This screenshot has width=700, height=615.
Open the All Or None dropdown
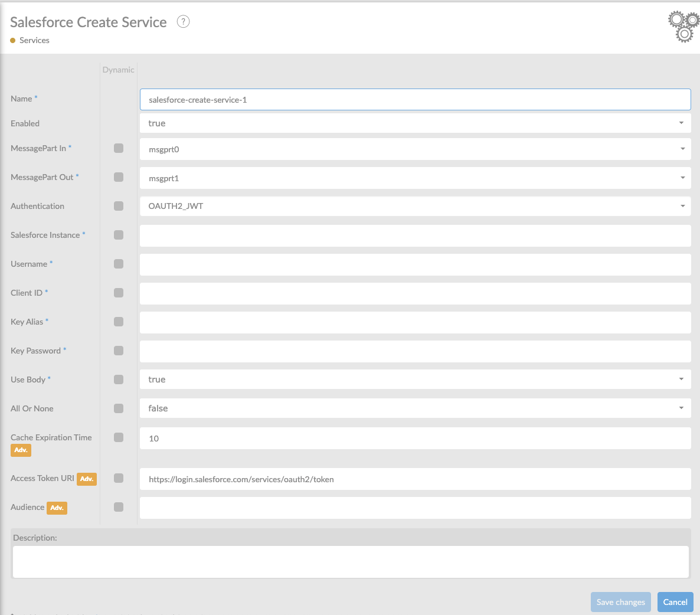[415, 408]
